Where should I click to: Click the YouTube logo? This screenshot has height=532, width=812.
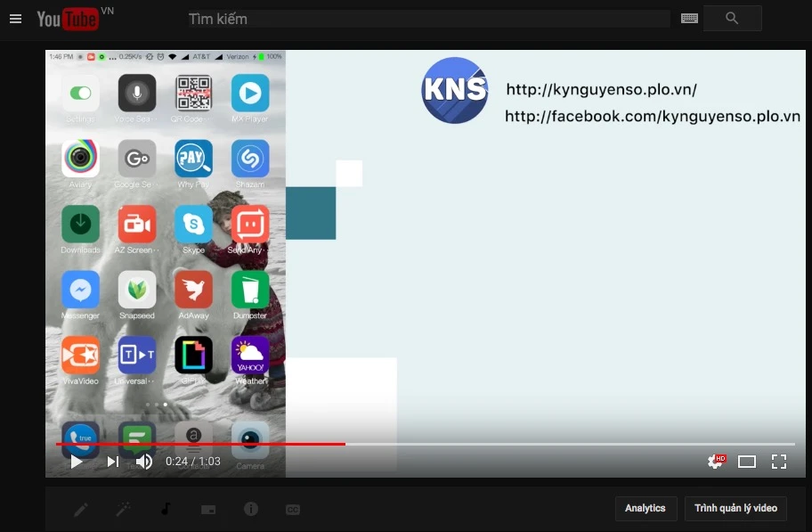(68, 19)
